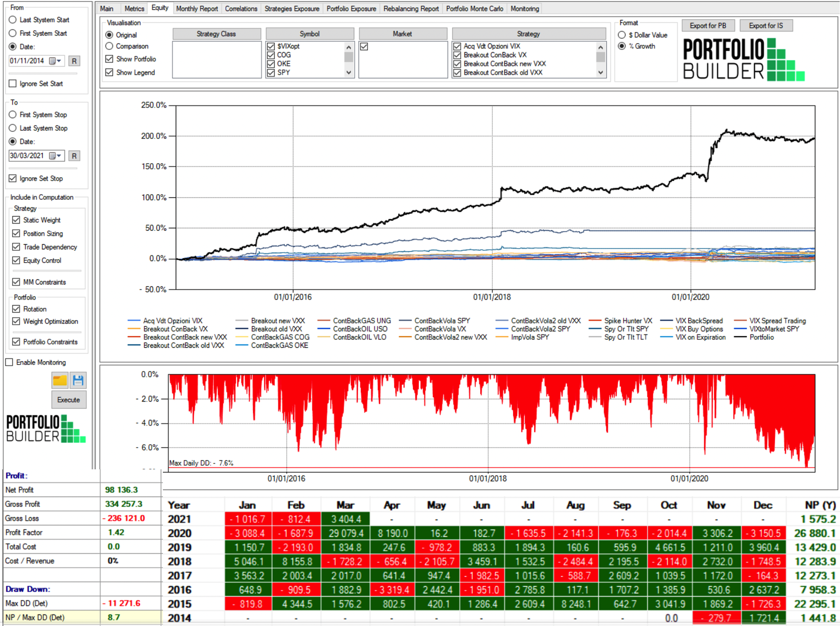
Task: Click Strategy list scroll-down arrow
Action: 600,72
